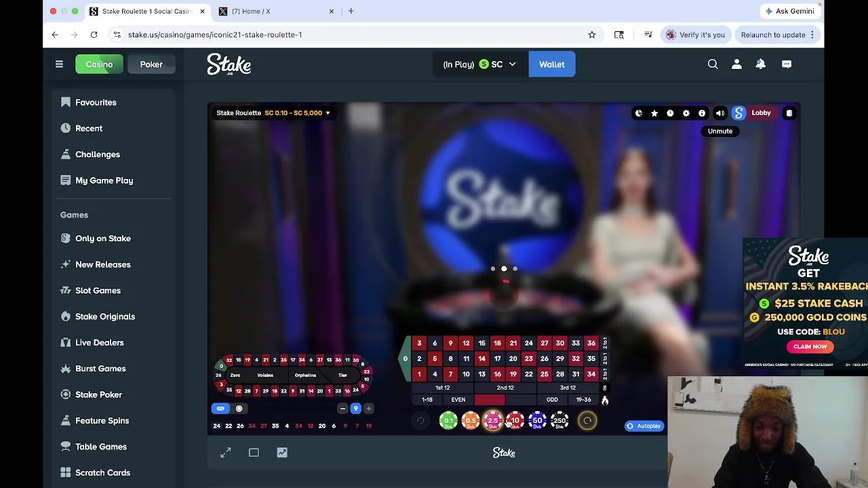Bet on the black colour cell
Image resolution: width=868 pixels, height=488 pixels.
tap(521, 400)
